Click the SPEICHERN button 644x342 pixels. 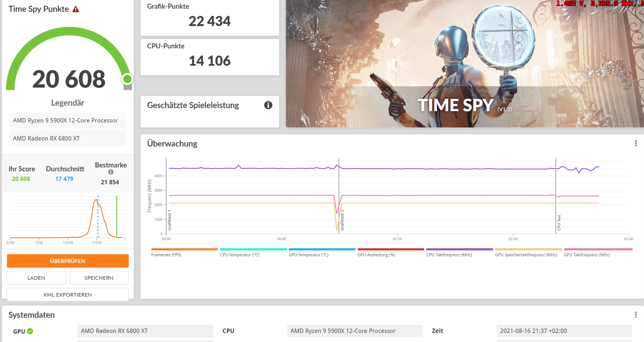coord(99,278)
